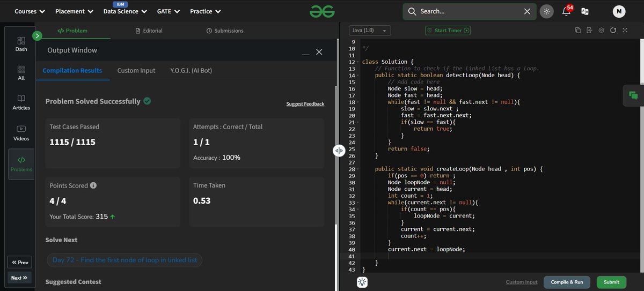
Task: Select the Custom Input tab
Action: point(136,70)
